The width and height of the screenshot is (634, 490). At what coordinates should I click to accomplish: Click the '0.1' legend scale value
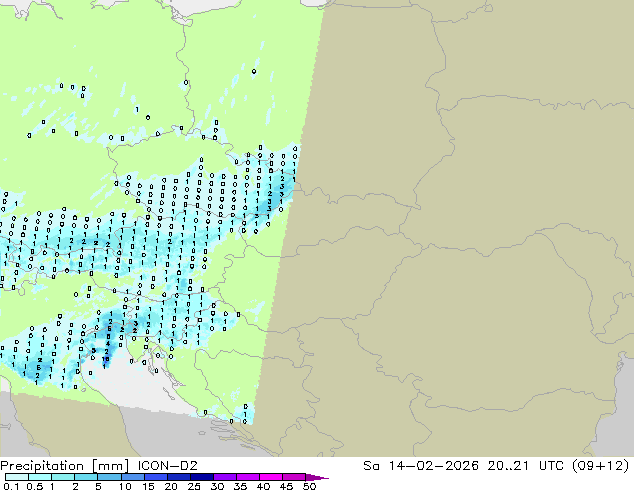11,486
